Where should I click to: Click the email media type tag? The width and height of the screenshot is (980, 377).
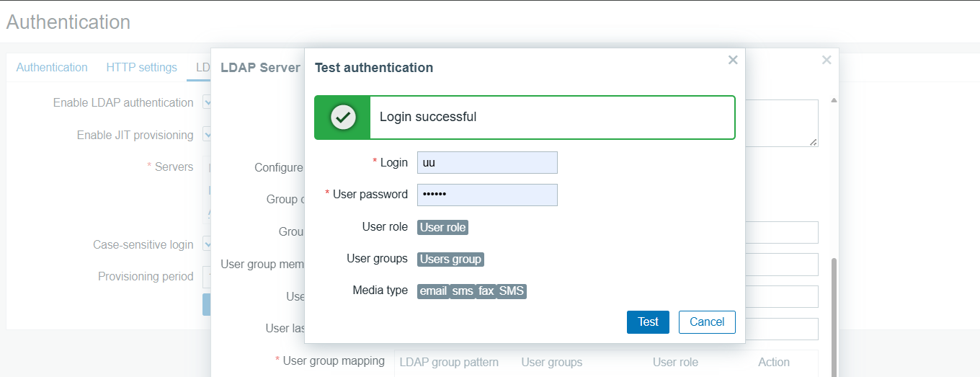(x=433, y=291)
